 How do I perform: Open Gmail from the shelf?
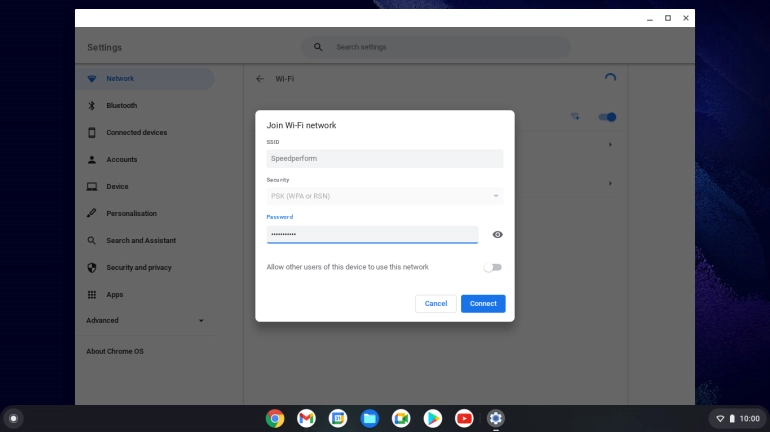pyautogui.click(x=306, y=418)
